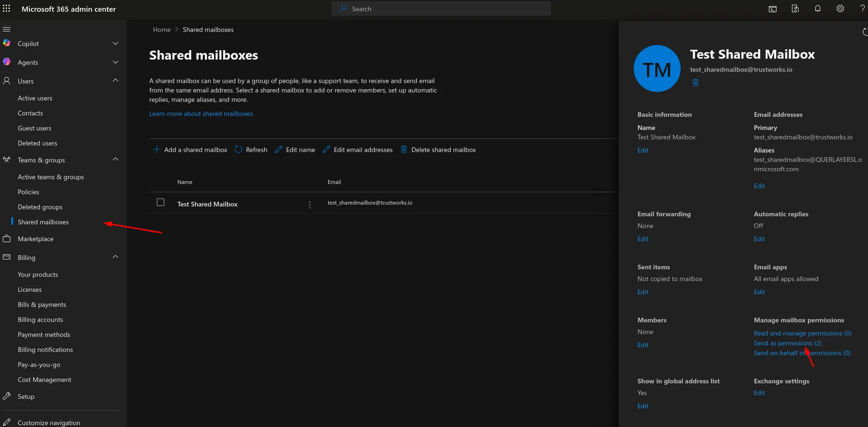Open the app launcher waffle icon
This screenshot has height=427, width=868.
[x=7, y=9]
